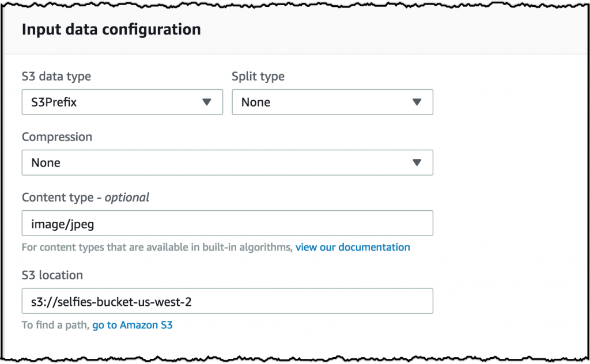
Task: Follow the 'go to Amazon S3' link
Action: 133,325
